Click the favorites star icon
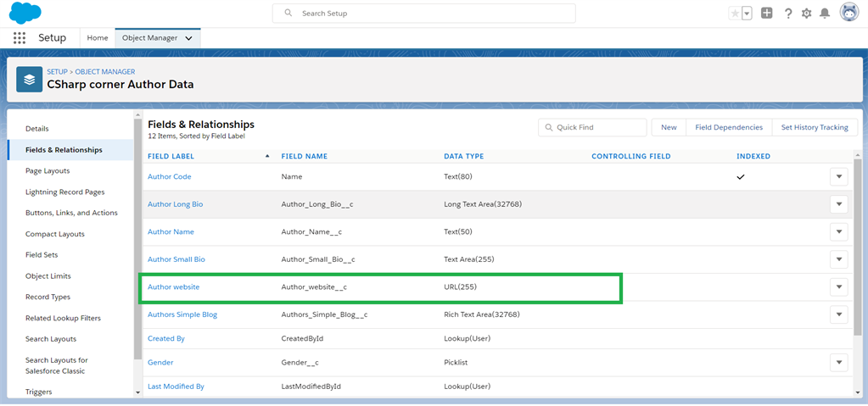 tap(735, 14)
